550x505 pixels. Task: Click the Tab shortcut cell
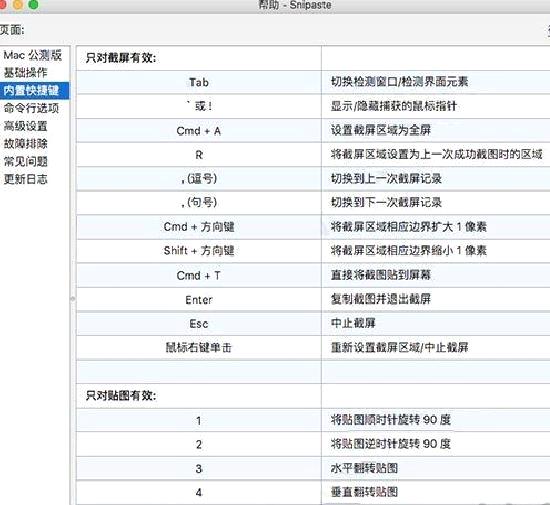pyautogui.click(x=199, y=82)
